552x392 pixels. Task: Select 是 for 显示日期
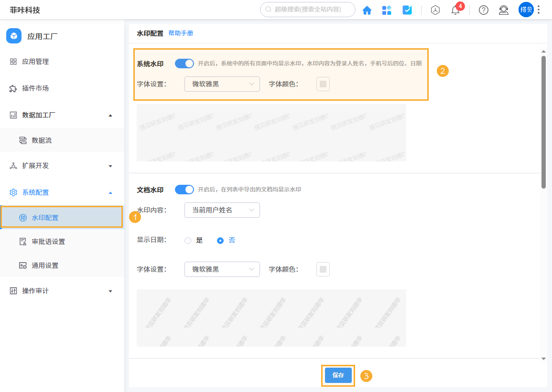(x=187, y=240)
